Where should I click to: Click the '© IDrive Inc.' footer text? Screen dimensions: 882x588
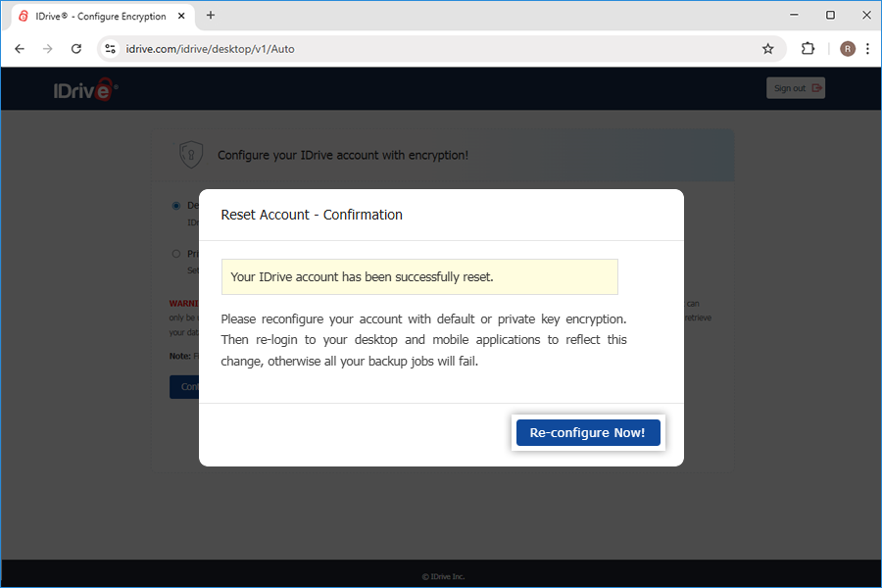[x=443, y=576]
